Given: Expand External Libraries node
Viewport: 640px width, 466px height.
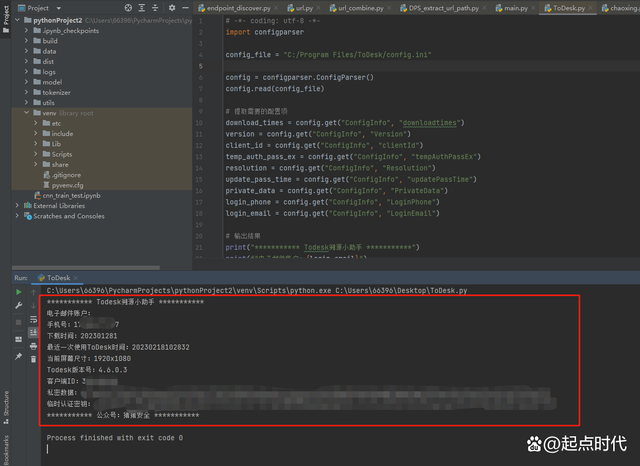Looking at the screenshot, I should [x=17, y=205].
